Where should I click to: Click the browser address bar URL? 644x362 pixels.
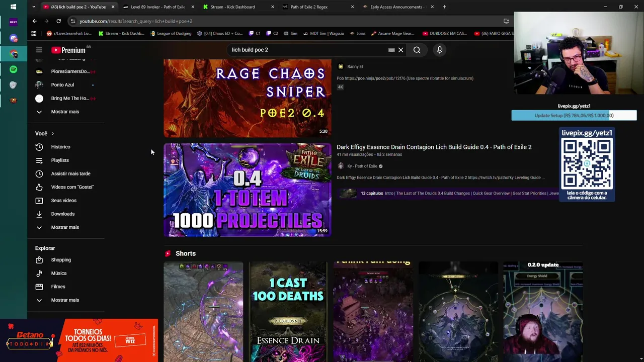tap(136, 21)
